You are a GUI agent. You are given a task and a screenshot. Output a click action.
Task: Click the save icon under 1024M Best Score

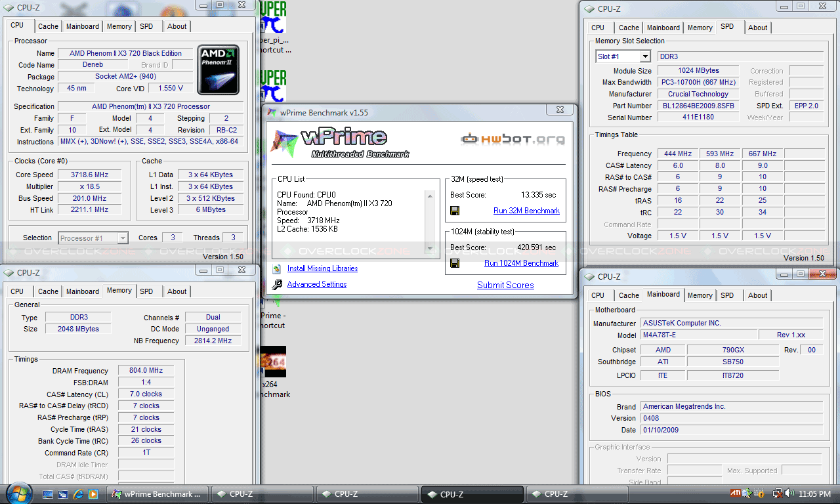point(455,263)
